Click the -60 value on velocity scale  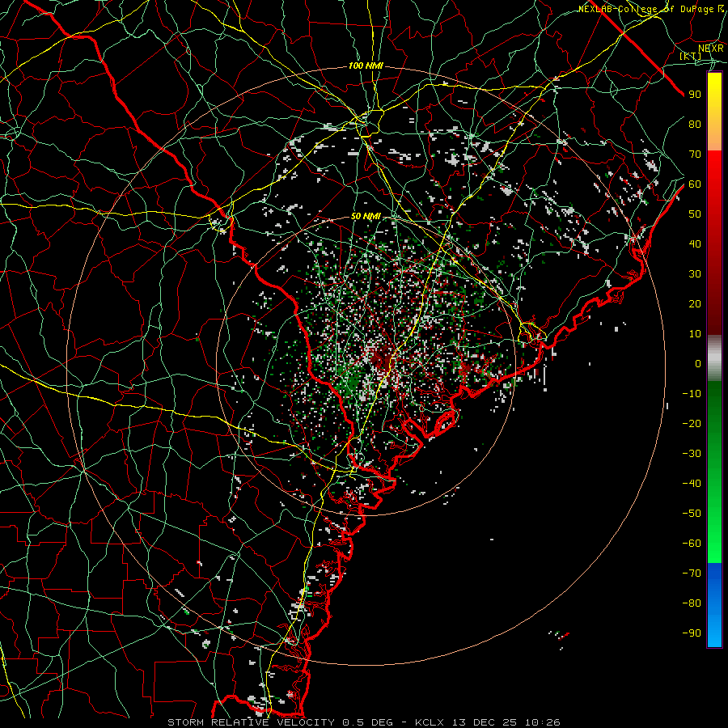coord(692,544)
